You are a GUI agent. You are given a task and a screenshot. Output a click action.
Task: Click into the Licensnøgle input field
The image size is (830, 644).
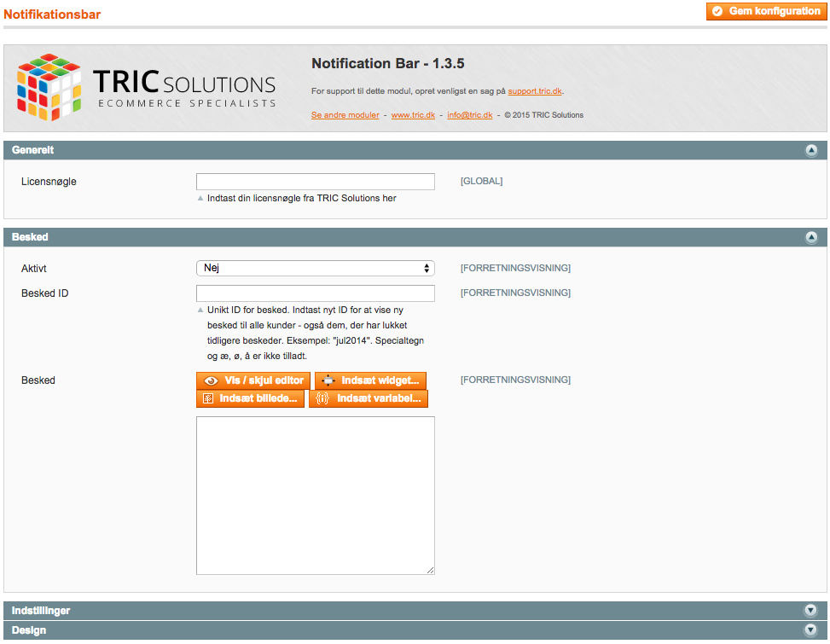coord(315,182)
